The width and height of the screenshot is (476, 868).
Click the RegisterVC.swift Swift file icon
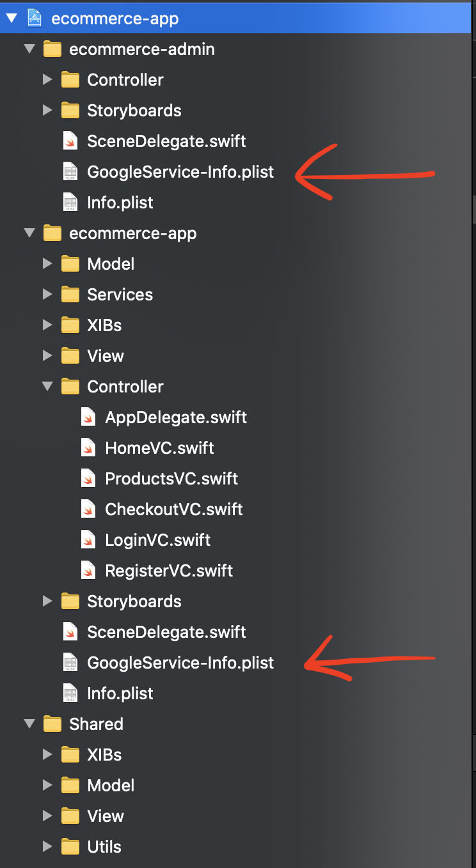point(88,571)
